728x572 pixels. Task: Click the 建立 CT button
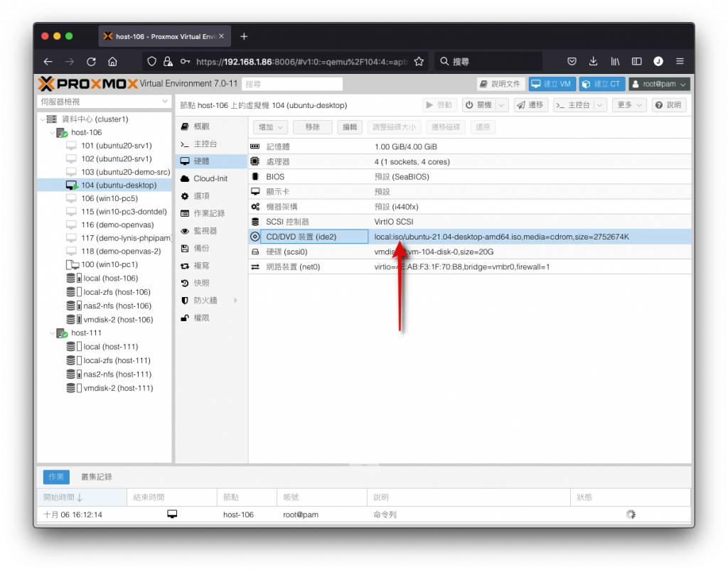tap(601, 84)
